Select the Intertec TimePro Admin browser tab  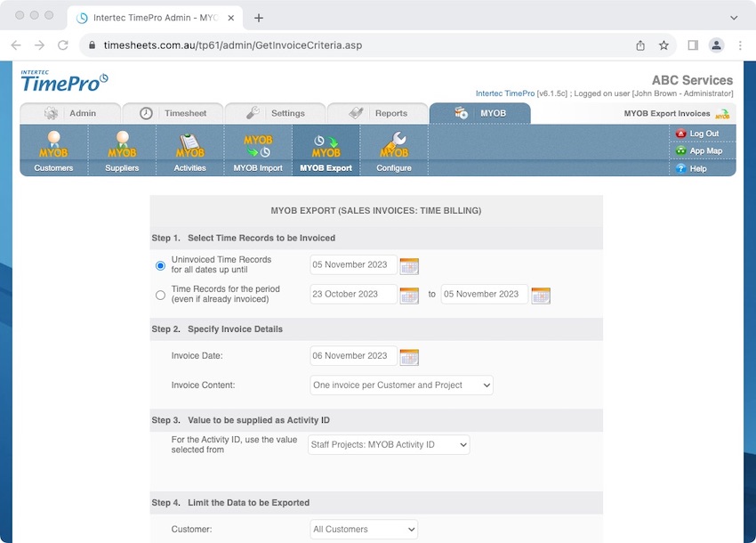(x=156, y=18)
